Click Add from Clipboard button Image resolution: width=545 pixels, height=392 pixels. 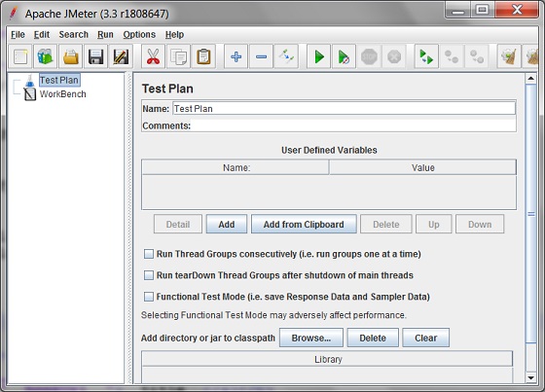tap(304, 224)
